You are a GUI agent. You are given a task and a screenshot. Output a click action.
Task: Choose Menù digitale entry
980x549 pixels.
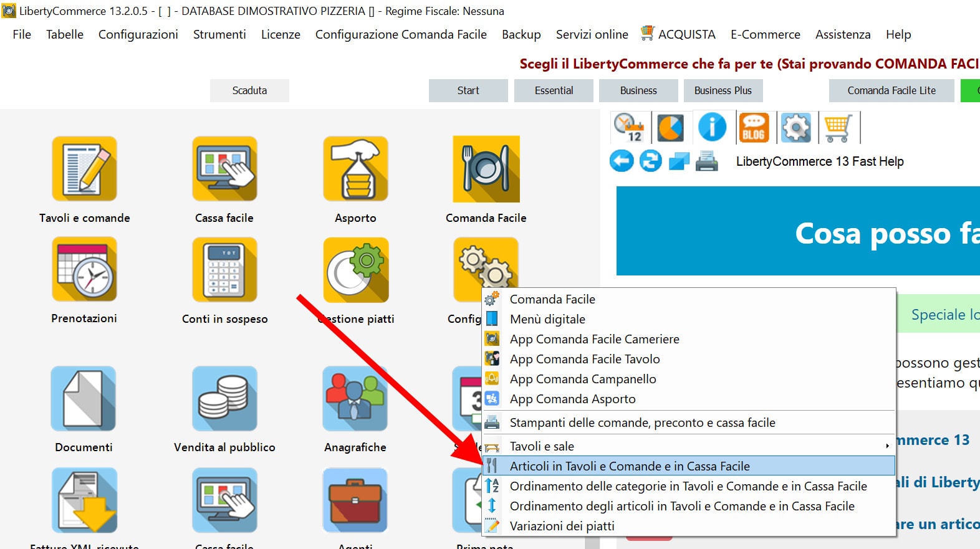(689, 319)
